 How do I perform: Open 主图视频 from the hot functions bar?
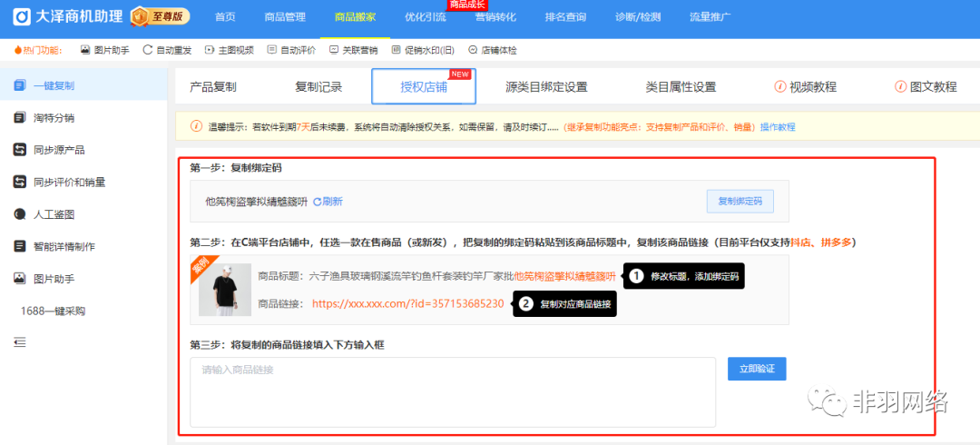click(x=211, y=50)
